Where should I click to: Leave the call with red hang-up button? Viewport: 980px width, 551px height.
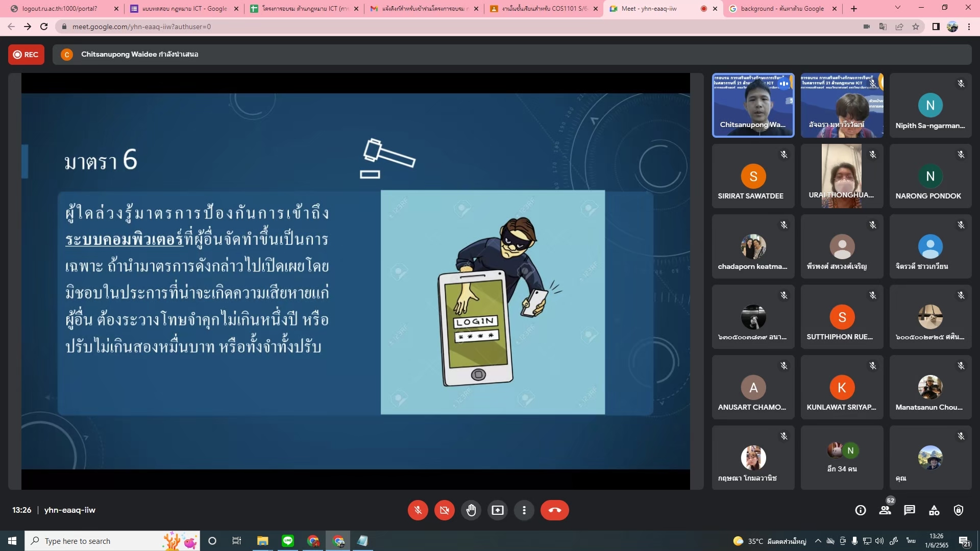coord(554,510)
